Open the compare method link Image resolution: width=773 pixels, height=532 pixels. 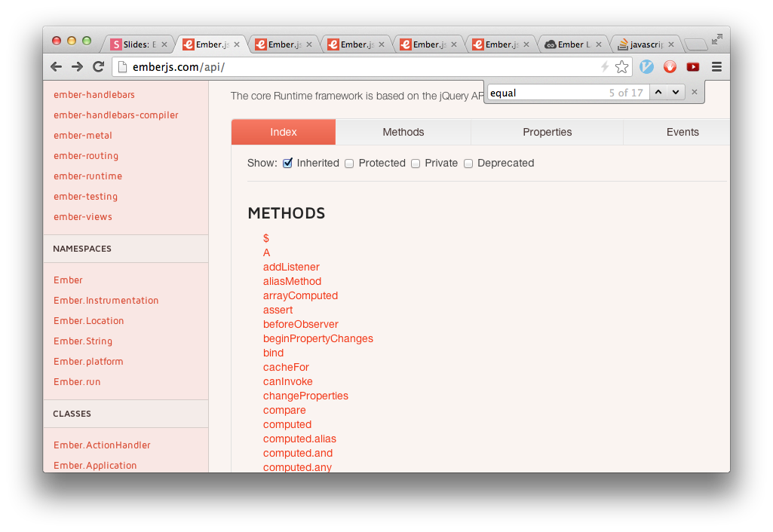click(x=284, y=411)
